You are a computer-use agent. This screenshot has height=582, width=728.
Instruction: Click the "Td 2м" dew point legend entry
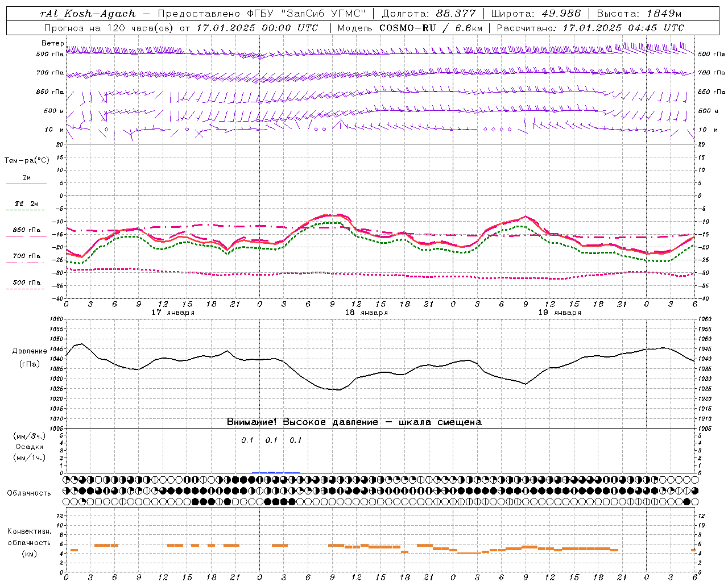coord(26,203)
